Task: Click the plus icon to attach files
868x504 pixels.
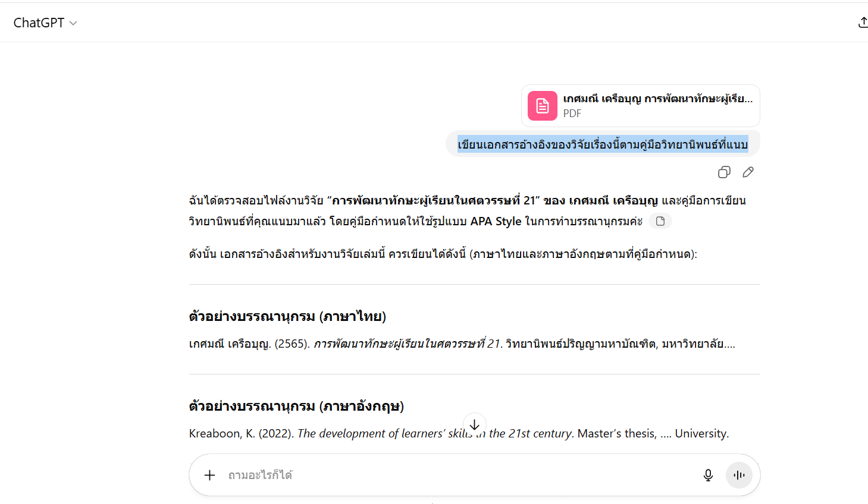Action: [x=209, y=475]
